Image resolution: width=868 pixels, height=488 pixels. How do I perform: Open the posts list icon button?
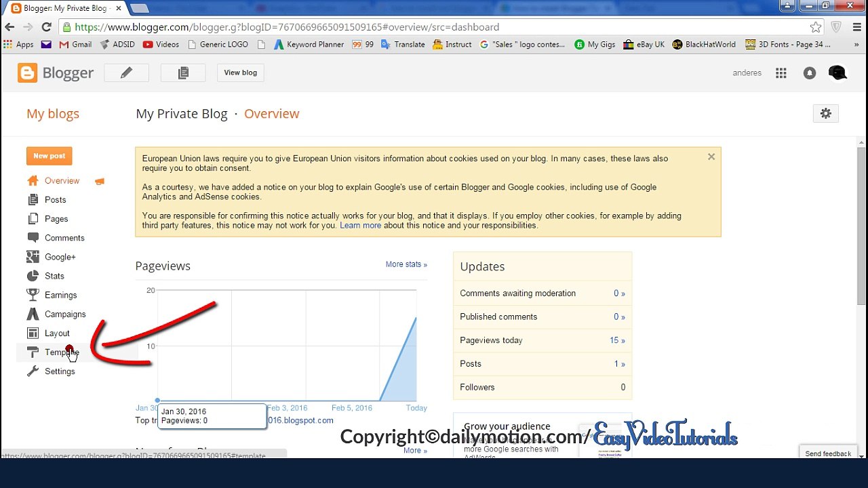click(183, 73)
